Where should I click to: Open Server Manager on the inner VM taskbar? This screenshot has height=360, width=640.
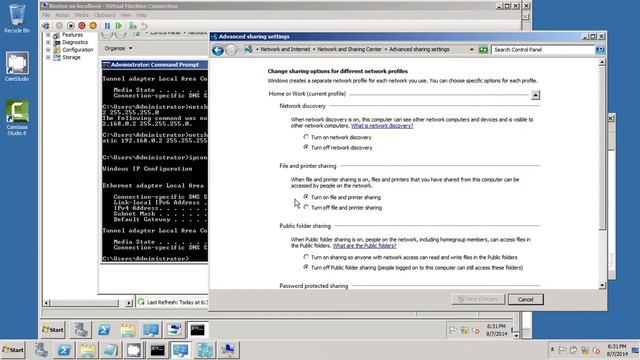81,329
